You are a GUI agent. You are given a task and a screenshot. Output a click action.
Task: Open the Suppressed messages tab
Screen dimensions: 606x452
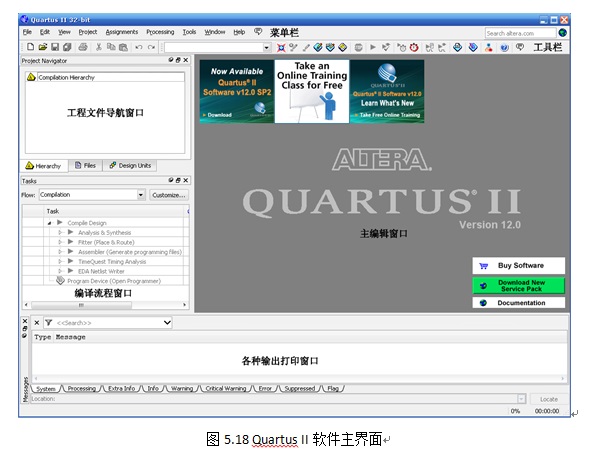click(x=300, y=388)
